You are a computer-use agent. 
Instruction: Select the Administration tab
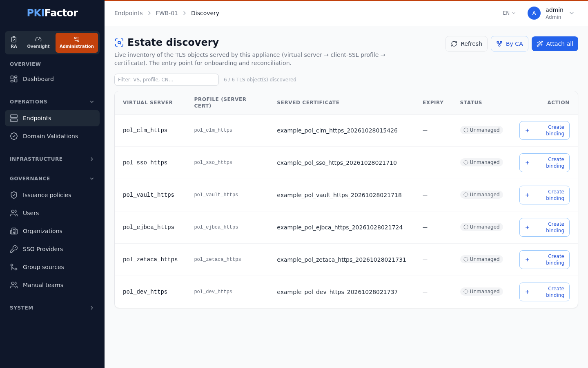tap(77, 43)
